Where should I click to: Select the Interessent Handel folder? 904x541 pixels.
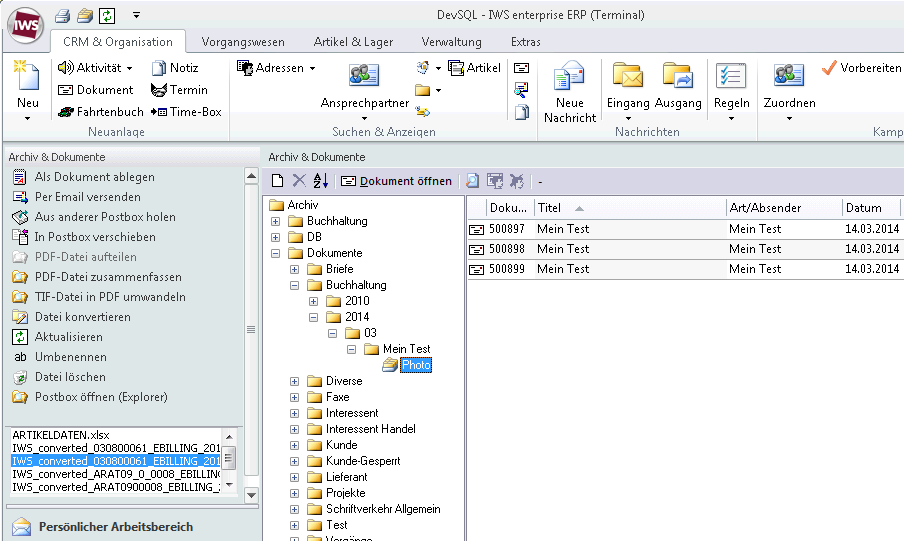371,429
